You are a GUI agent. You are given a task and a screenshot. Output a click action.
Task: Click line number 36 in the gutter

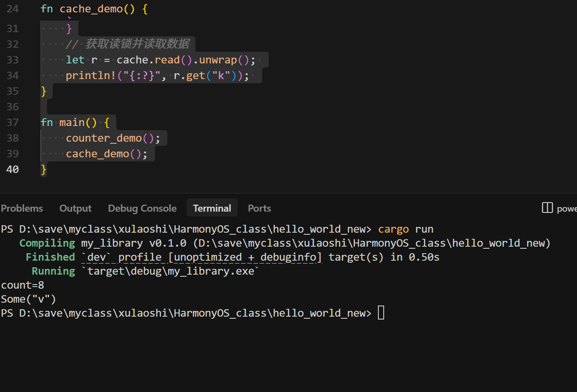(13, 107)
